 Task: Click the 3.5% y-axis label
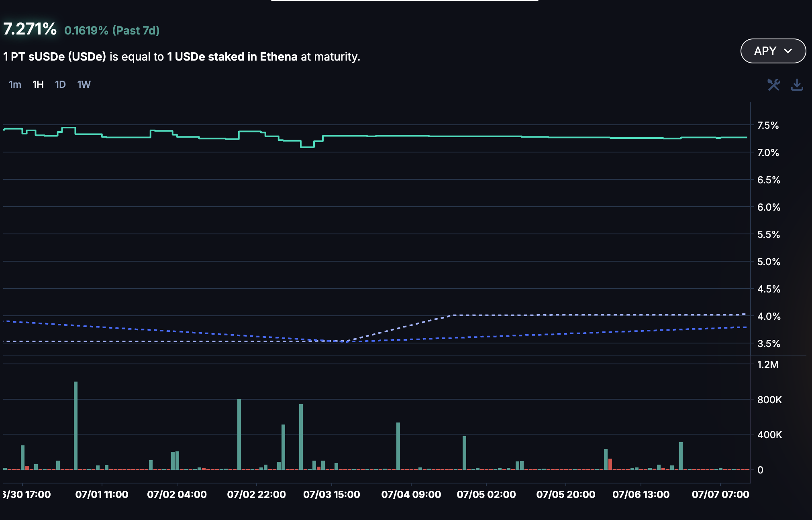coord(769,343)
